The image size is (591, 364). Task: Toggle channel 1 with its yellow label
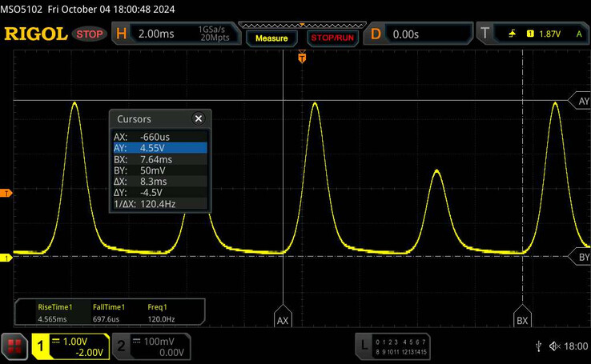pos(40,346)
